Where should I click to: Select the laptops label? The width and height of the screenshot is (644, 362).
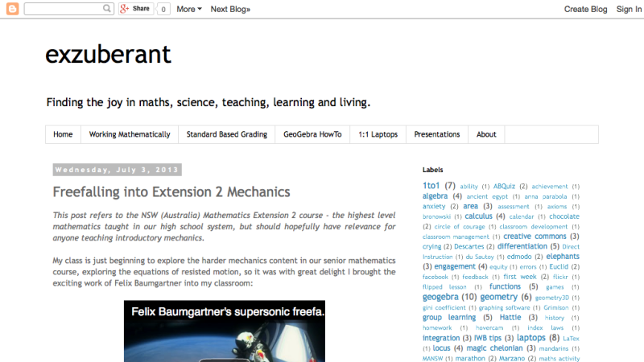coord(531,337)
